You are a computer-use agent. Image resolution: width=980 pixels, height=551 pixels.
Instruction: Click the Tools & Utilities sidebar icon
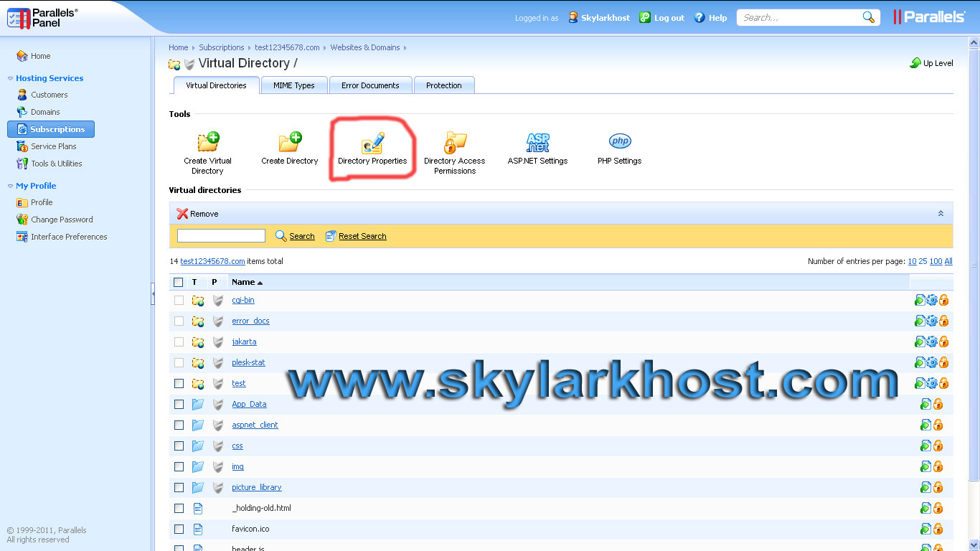(22, 164)
